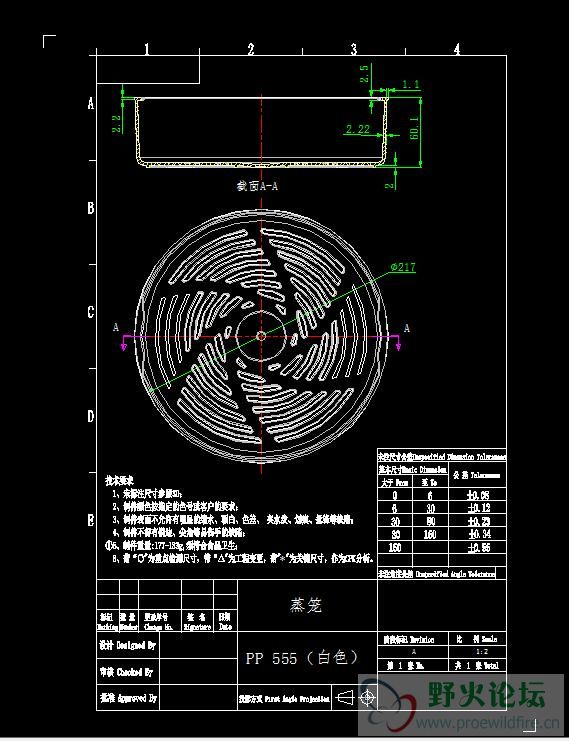Click the ±0.05 tolerance table cell
The image size is (569, 741).
(477, 495)
